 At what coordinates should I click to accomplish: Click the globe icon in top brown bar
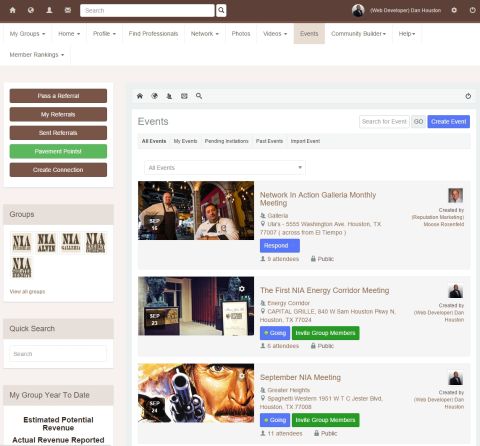[31, 10]
